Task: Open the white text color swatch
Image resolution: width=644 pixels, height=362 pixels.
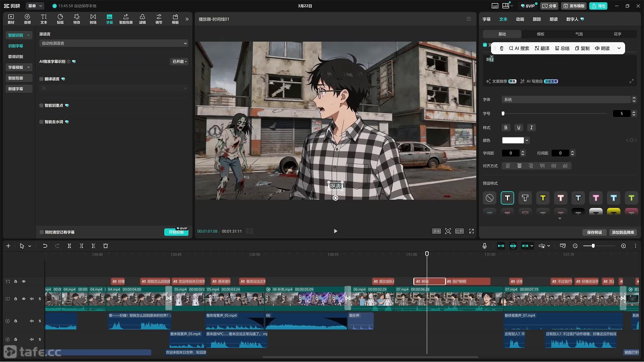Action: tap(513, 140)
